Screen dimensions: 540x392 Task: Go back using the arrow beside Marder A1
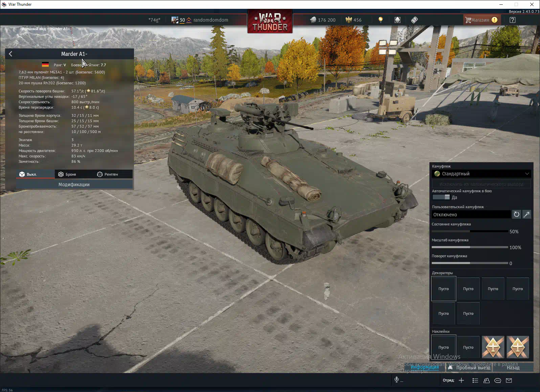pos(10,54)
